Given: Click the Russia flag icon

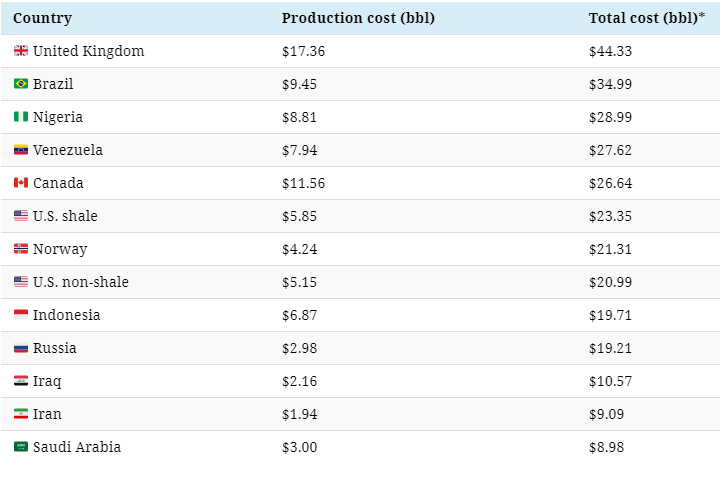Looking at the screenshot, I should pyautogui.click(x=21, y=348).
